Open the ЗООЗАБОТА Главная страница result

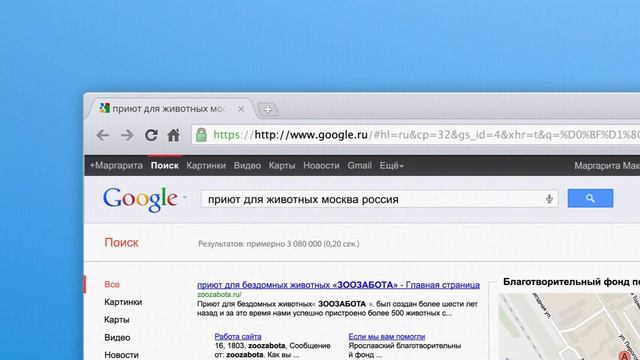pyautogui.click(x=338, y=285)
